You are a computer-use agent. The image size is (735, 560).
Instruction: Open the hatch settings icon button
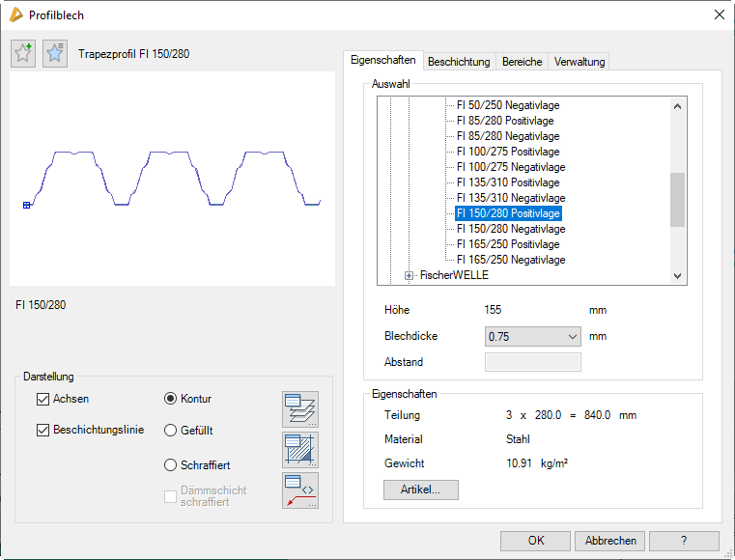click(x=299, y=450)
